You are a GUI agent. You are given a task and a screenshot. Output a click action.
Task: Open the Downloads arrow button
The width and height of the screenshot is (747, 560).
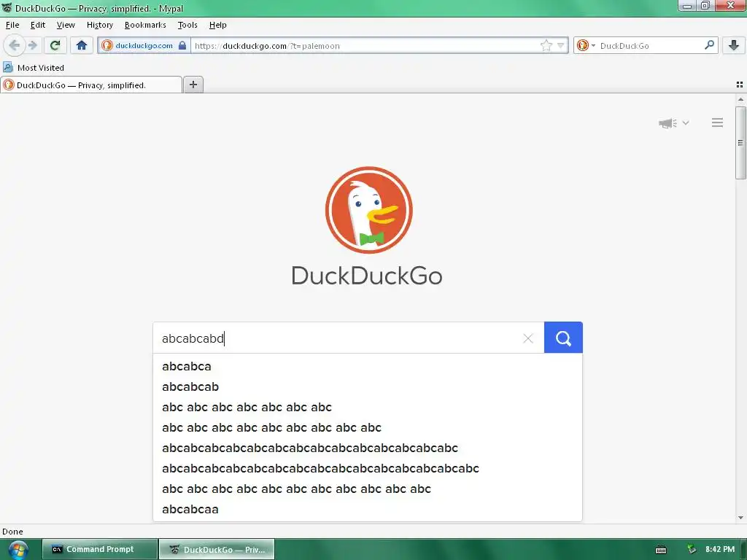(734, 46)
